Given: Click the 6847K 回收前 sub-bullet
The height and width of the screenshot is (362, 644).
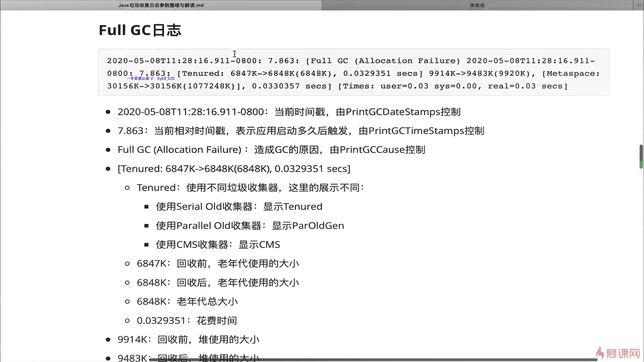Looking at the screenshot, I should (217, 263).
